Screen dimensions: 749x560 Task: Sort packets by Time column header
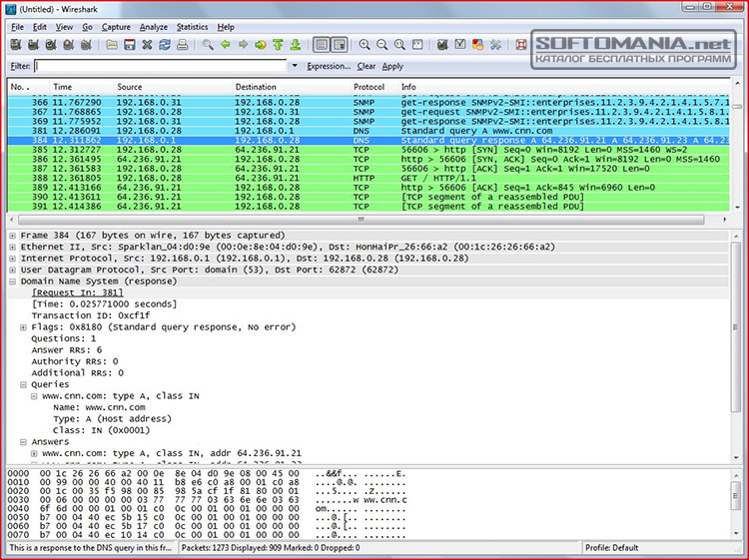click(81, 87)
